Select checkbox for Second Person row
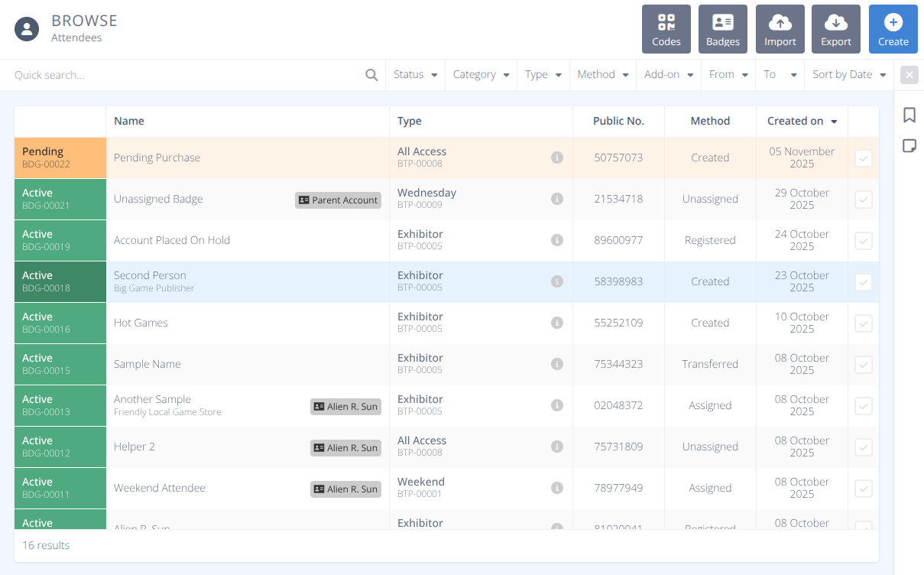Viewport: 924px width, 575px height. click(863, 282)
